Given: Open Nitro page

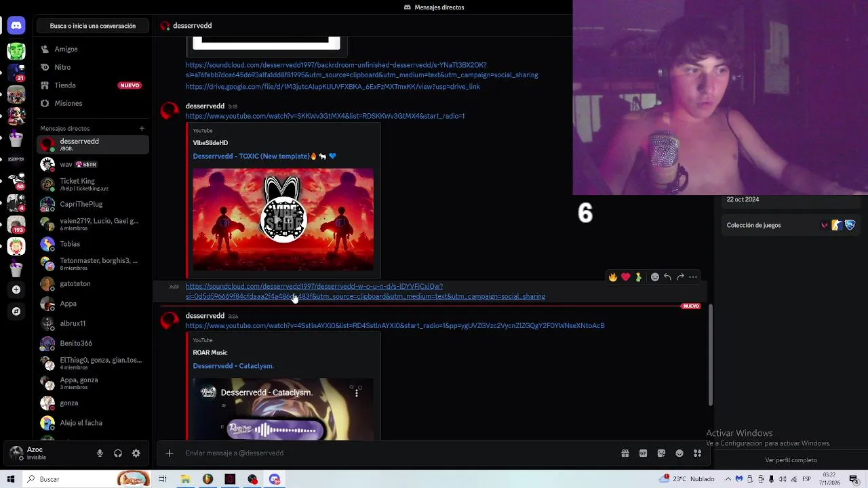Looking at the screenshot, I should tap(93, 67).
